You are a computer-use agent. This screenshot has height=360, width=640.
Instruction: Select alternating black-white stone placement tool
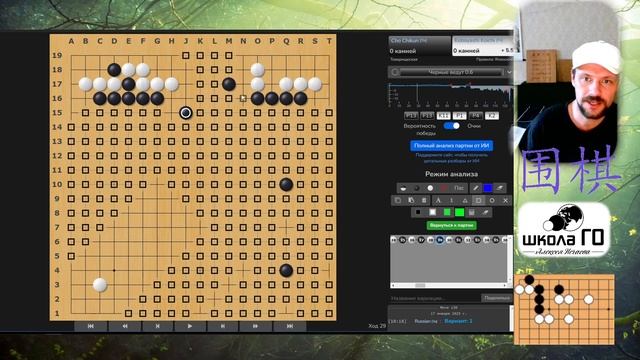click(403, 188)
